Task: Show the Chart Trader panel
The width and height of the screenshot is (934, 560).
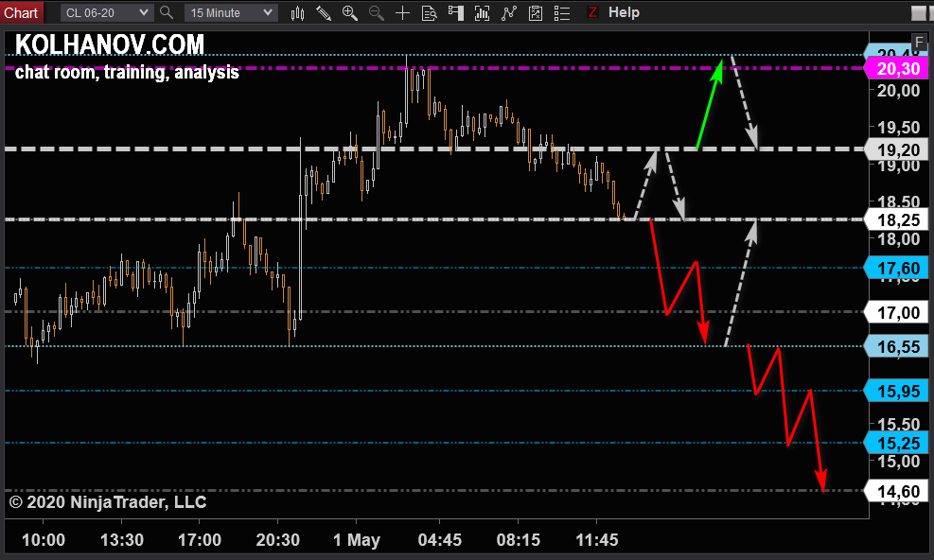Action: 455,12
